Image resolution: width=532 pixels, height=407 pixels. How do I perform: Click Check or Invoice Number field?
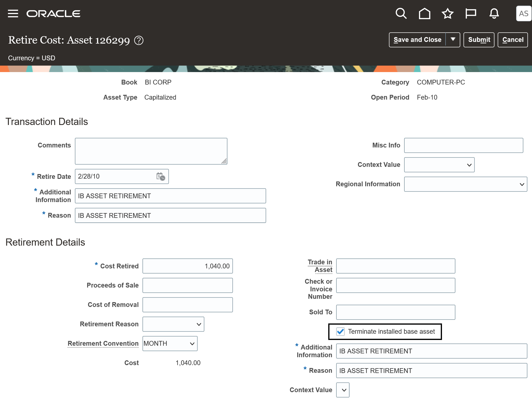pos(396,286)
